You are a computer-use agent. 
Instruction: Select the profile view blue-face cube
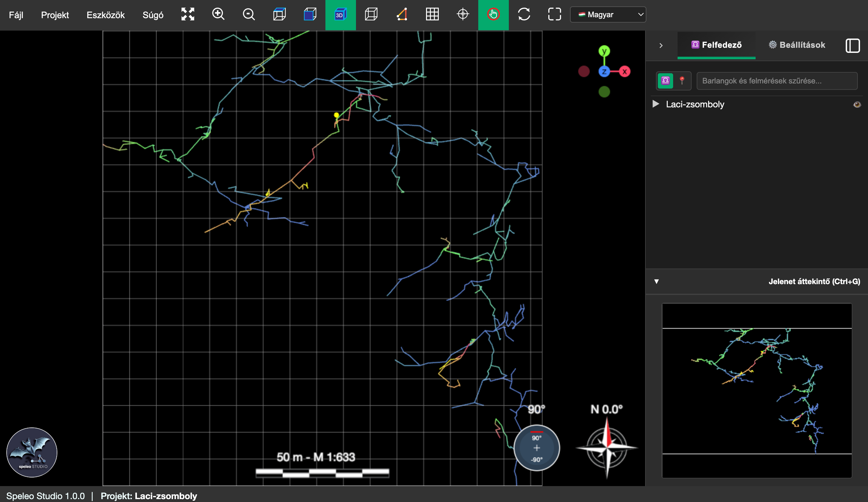(309, 14)
